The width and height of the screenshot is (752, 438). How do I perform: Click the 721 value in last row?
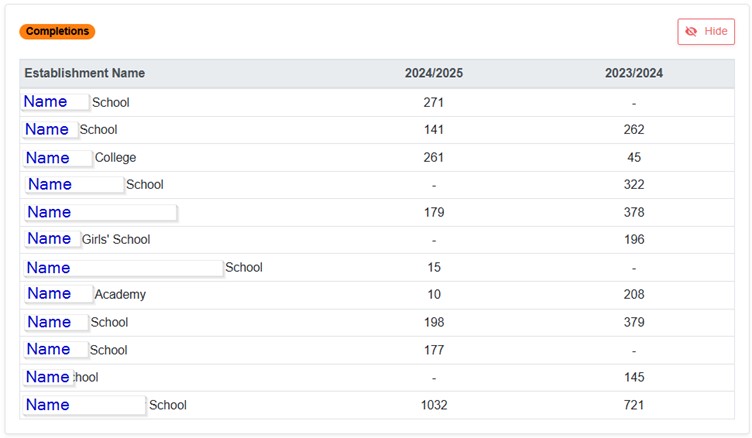click(634, 405)
